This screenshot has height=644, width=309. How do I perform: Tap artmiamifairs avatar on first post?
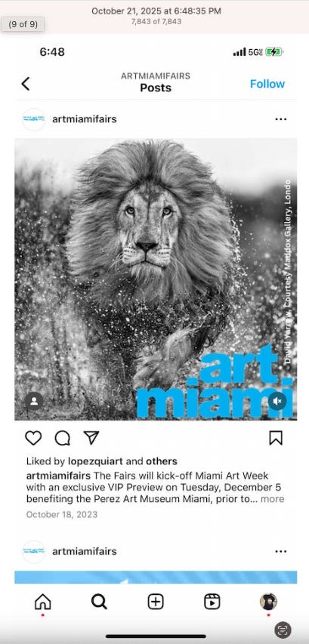pos(34,119)
